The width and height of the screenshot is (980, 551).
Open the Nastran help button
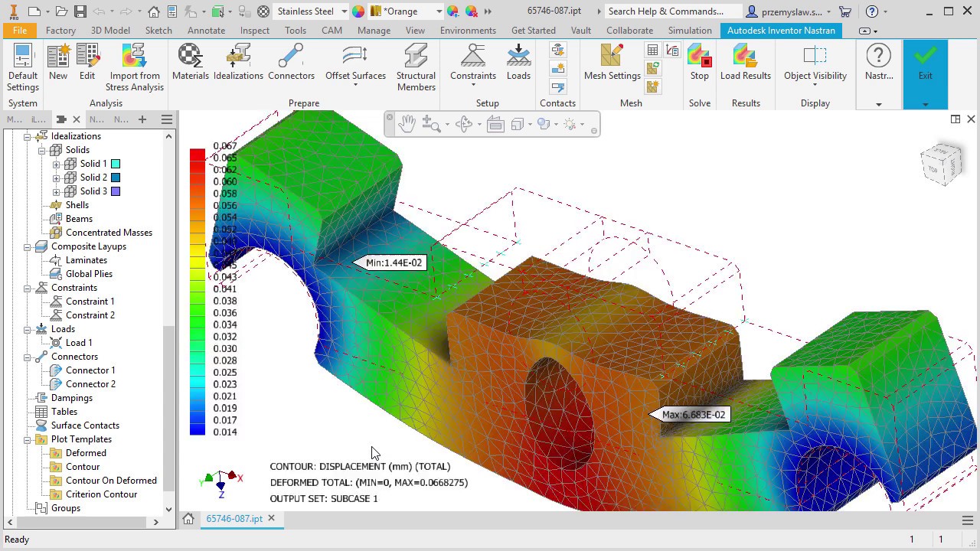pyautogui.click(x=878, y=63)
